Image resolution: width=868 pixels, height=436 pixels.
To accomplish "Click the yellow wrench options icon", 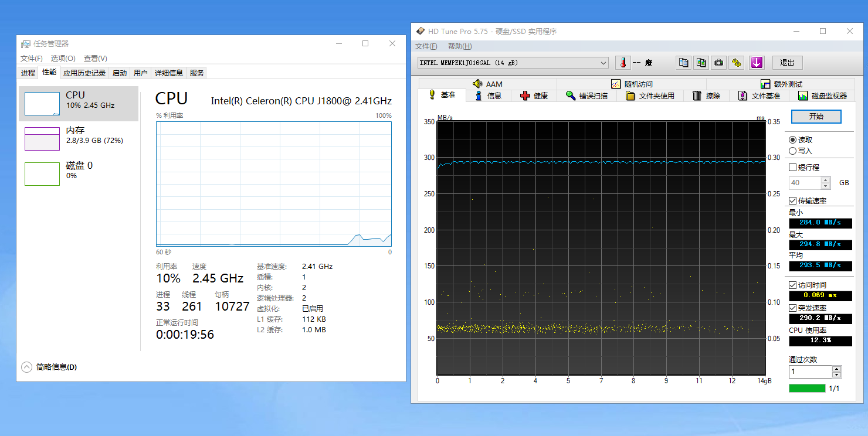I will (737, 63).
